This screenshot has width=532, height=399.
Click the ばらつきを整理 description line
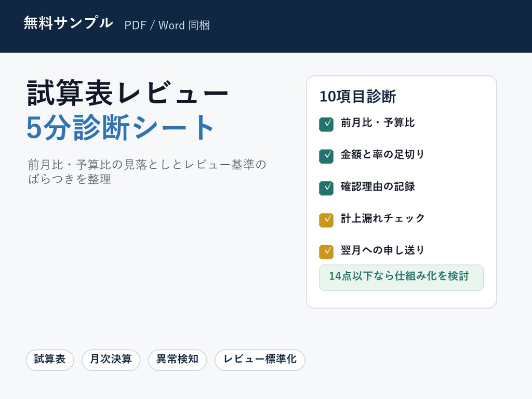click(70, 179)
